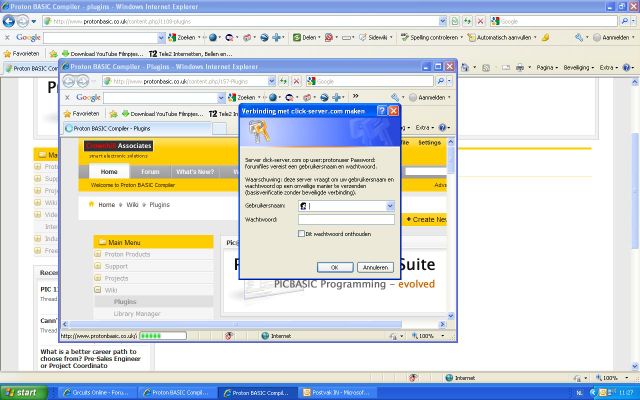Screen dimensions: 640x400
Task: Tick the 'Dit wachtwoord onthouden' checkbox
Action: click(x=301, y=234)
